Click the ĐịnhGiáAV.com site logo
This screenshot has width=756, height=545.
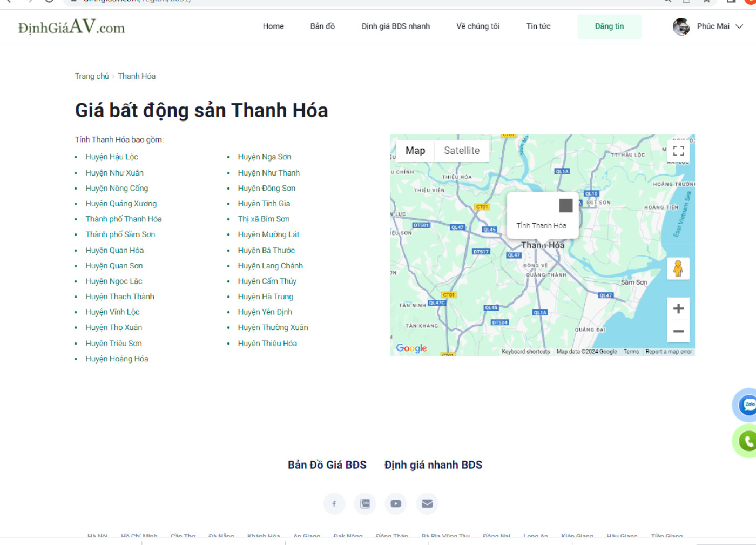(x=71, y=26)
